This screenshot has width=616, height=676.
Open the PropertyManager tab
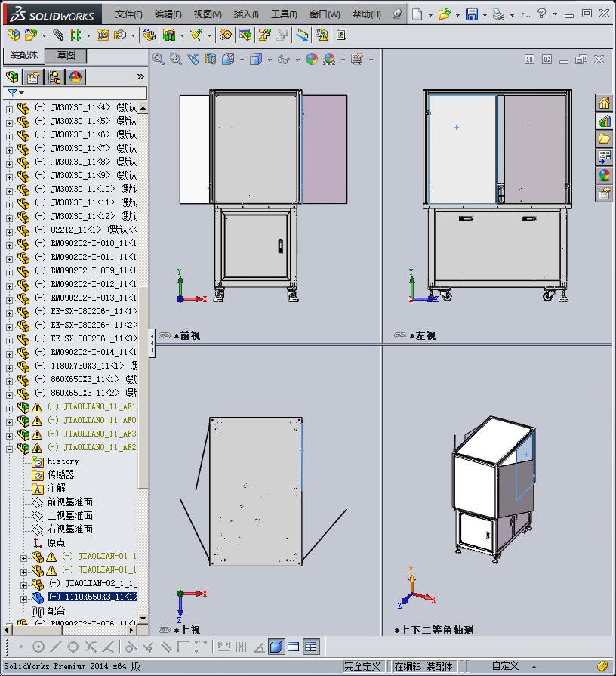33,77
